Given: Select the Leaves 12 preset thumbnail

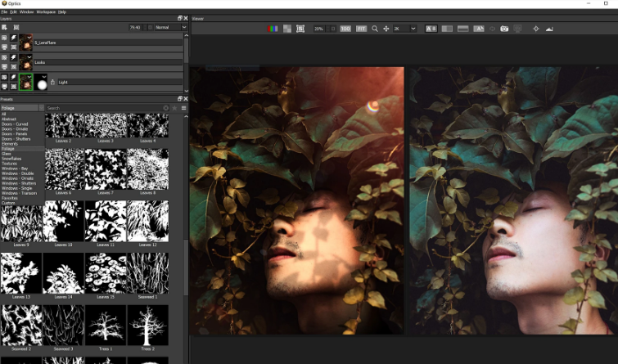Looking at the screenshot, I should click(x=148, y=222).
